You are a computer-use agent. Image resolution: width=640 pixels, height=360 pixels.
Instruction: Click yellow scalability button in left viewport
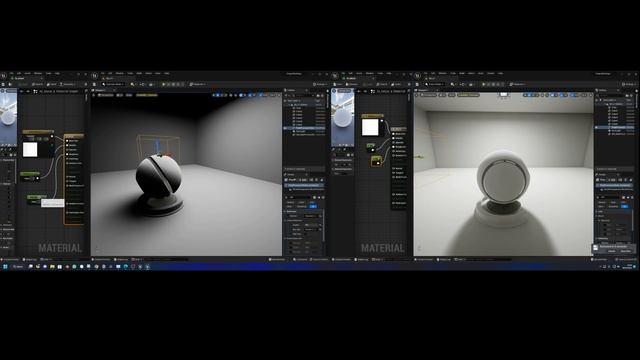coord(147,95)
